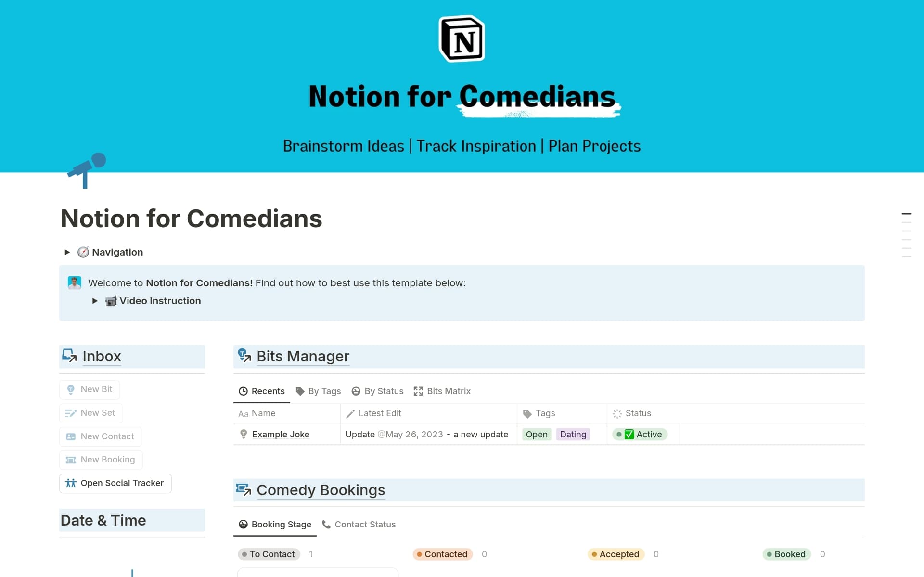Open the Bits Matrix tab
Screen dimensions: 924x577
pos(442,391)
